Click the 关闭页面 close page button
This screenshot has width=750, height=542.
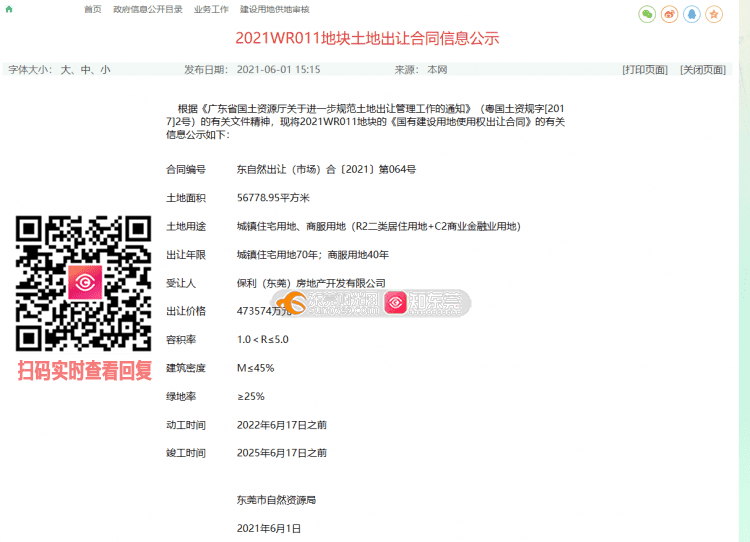click(x=702, y=70)
